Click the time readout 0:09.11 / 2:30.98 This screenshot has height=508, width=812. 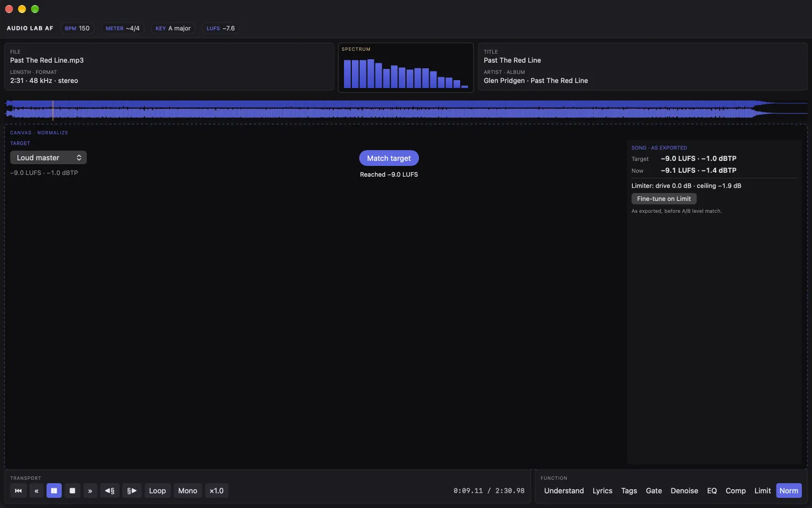(489, 491)
